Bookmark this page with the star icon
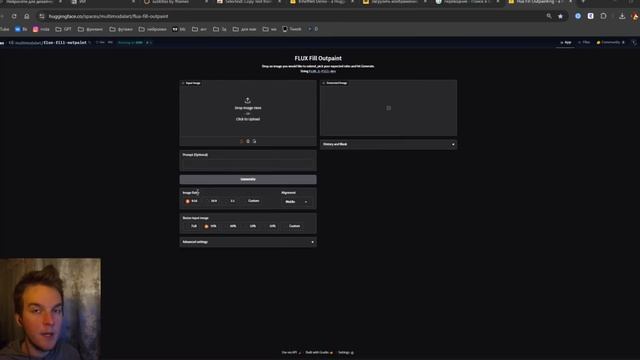Image resolution: width=640 pixels, height=360 pixels. 560,16
